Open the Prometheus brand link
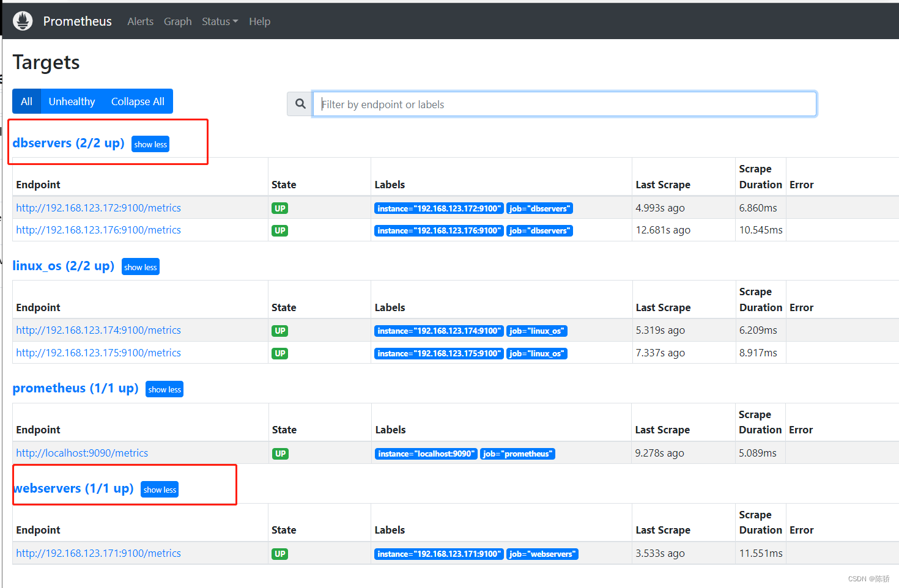This screenshot has width=899, height=588. coord(77,21)
